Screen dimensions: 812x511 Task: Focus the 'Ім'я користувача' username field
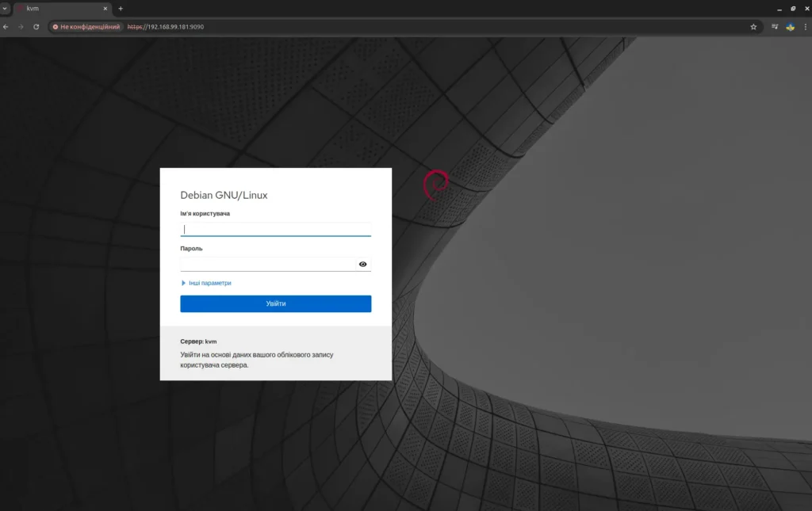275,229
